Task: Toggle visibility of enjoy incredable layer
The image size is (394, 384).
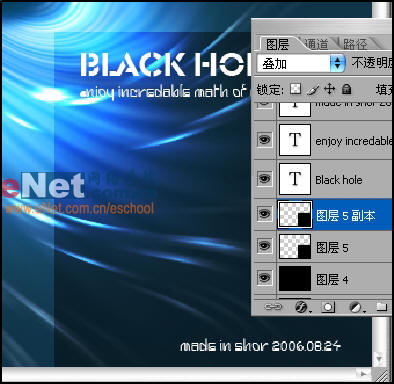Action: pos(265,140)
